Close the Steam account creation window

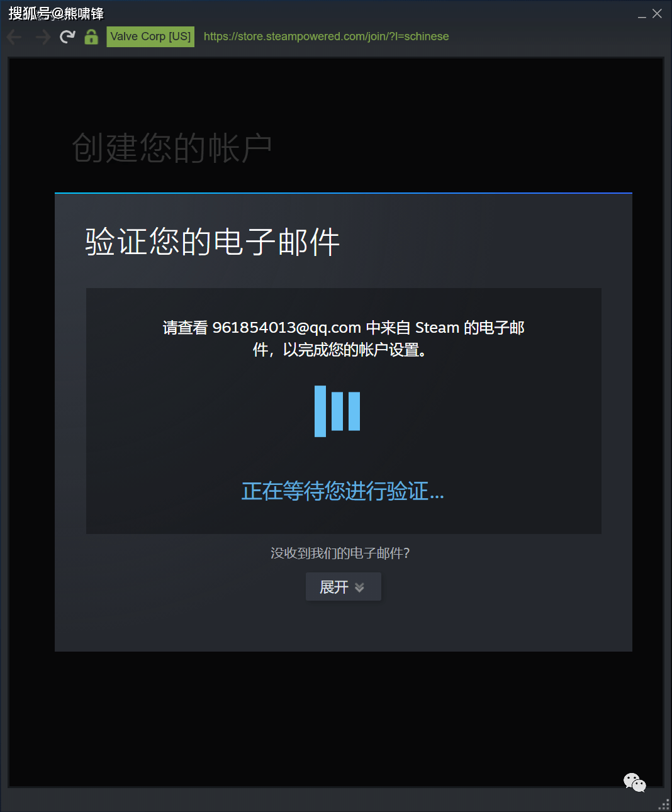657,14
